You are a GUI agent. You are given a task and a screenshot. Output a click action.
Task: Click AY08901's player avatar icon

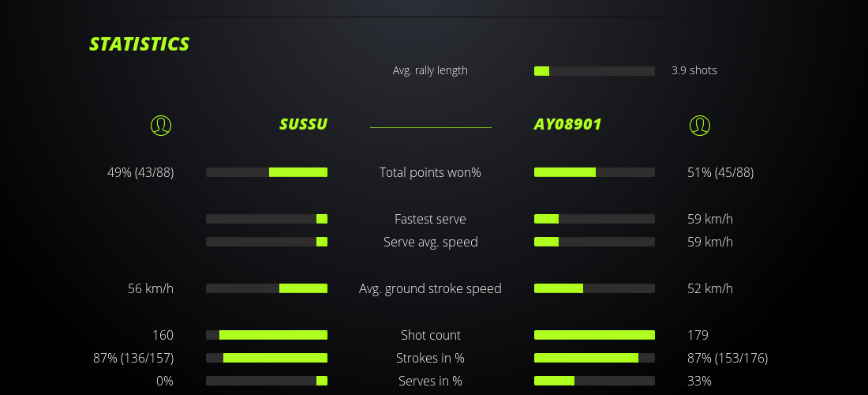699,125
